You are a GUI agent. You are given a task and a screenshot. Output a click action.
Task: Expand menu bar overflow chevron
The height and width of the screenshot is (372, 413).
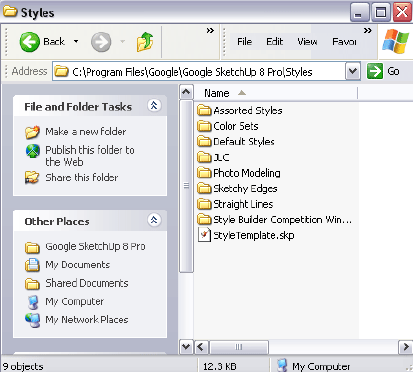click(x=367, y=31)
